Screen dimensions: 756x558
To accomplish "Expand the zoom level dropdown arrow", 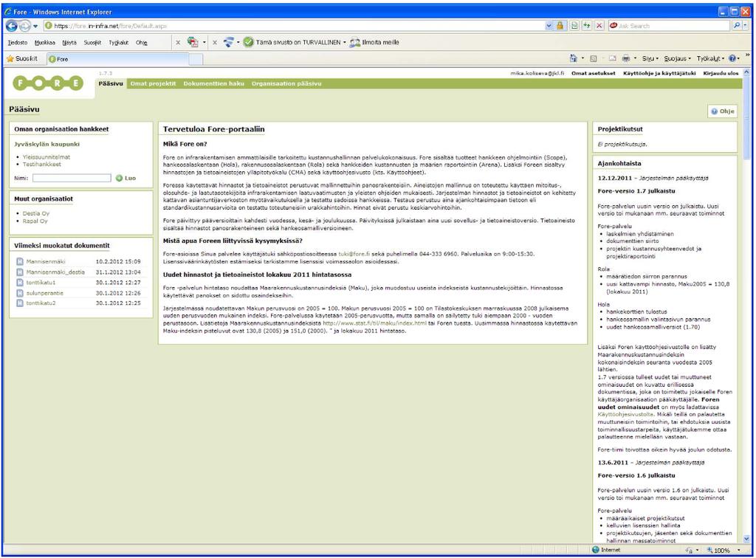I will (x=738, y=550).
